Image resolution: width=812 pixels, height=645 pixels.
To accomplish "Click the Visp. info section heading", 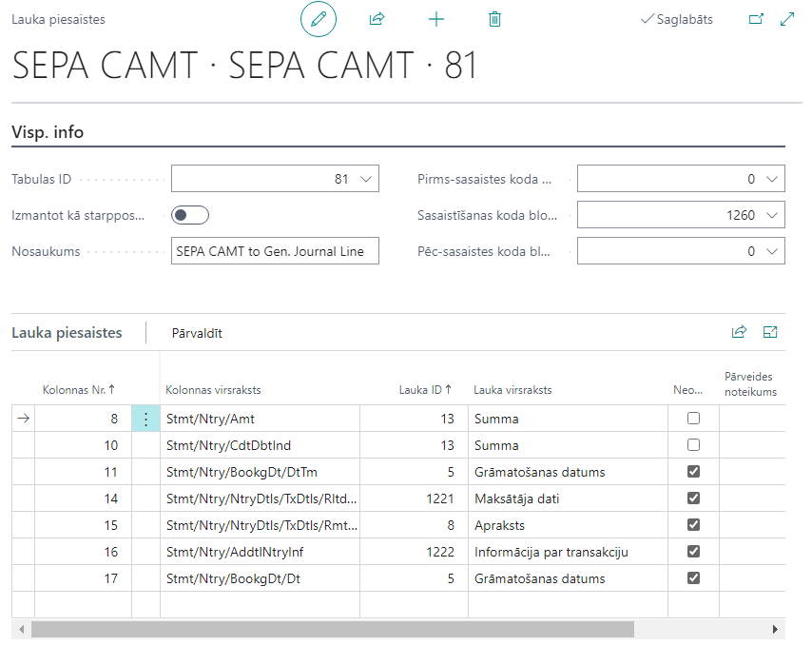I will [x=48, y=132].
